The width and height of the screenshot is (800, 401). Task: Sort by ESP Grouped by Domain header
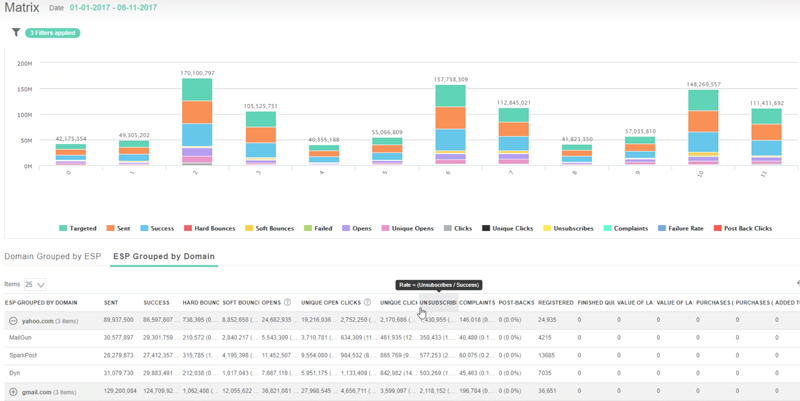[41, 303]
